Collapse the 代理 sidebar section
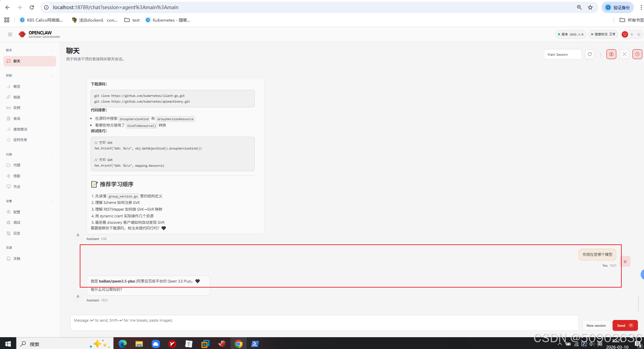Screen dimensions: 644x349 point(53,155)
